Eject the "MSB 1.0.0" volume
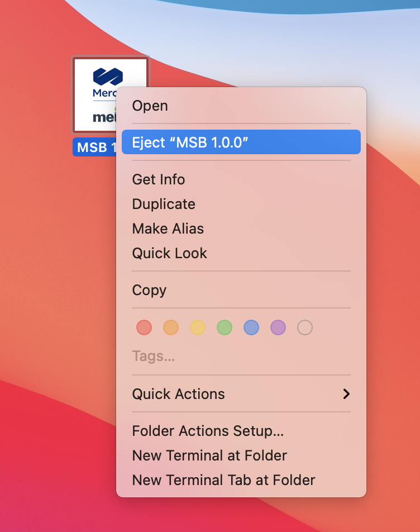Screen dimensions: 420x532 [190, 142]
